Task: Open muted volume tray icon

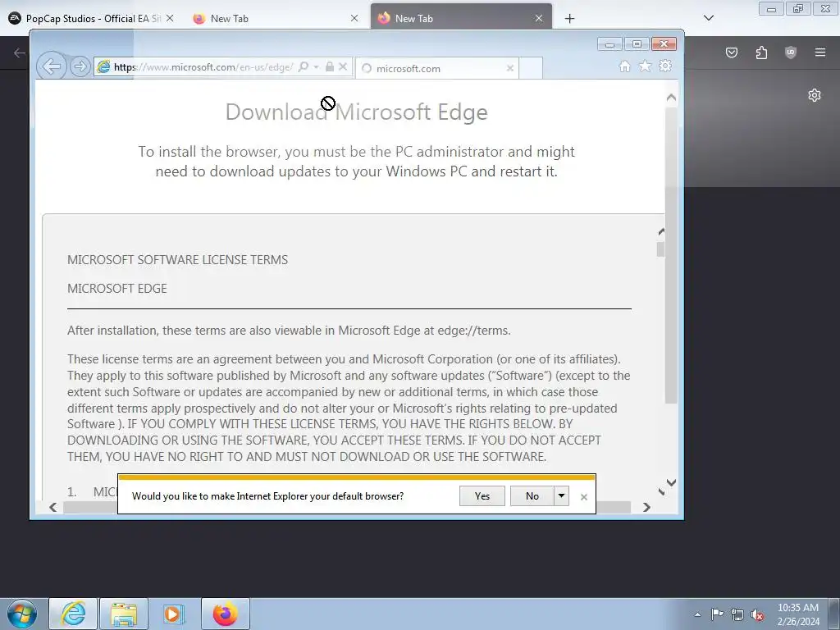Action: coord(757,614)
